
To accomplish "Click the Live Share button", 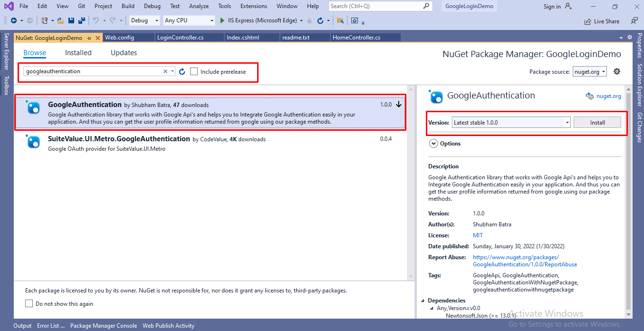I will 602,21.
